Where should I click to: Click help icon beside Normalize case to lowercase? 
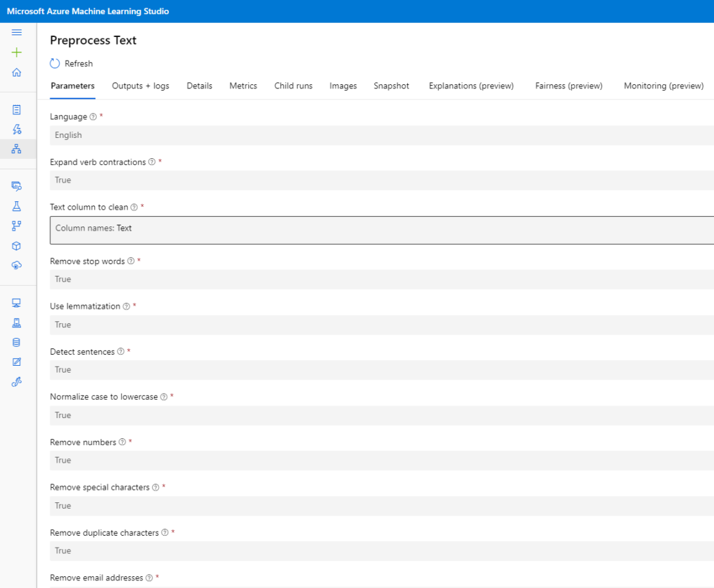pyautogui.click(x=164, y=397)
